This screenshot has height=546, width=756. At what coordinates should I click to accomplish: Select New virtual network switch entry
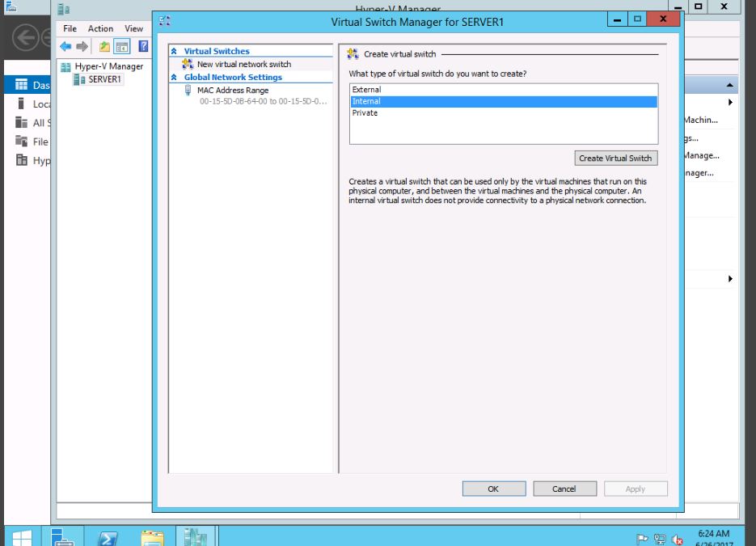click(x=244, y=64)
